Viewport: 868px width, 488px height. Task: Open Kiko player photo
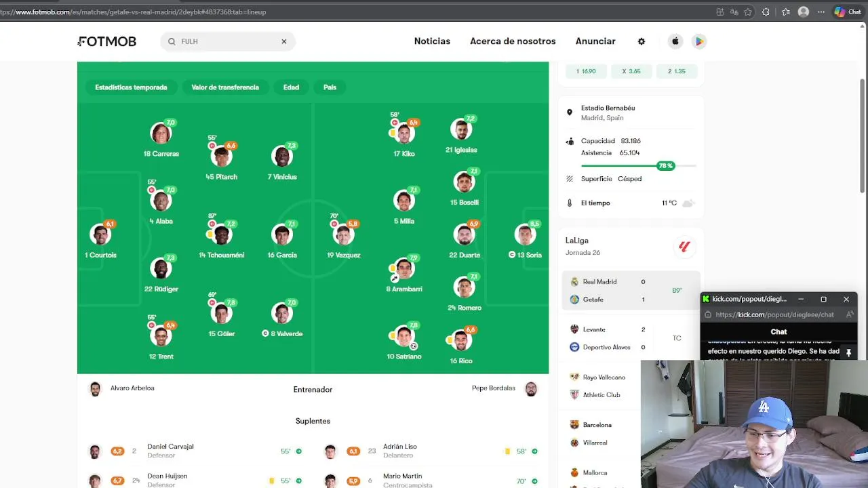[403, 134]
